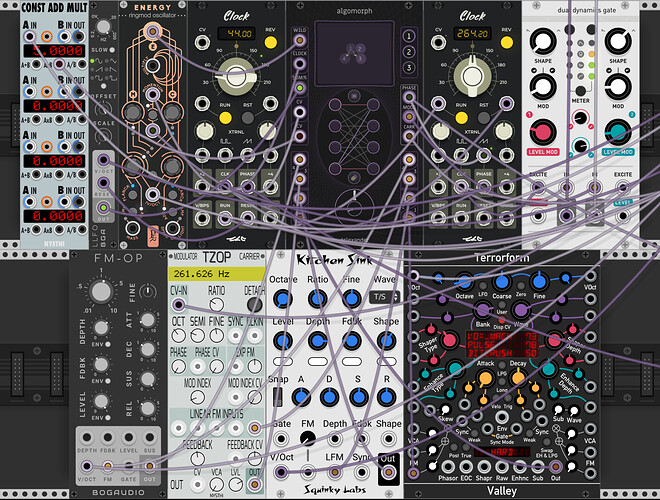Click the CARR jack on algomorph

[x=408, y=136]
